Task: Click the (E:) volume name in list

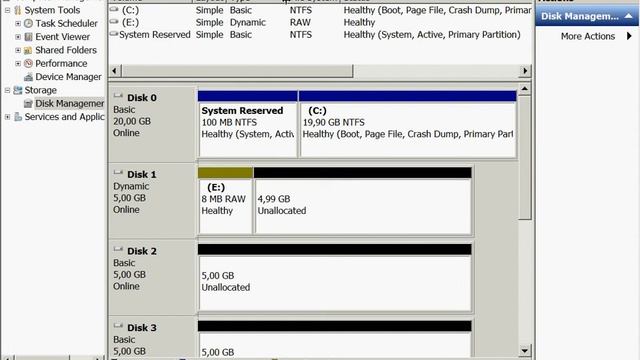Action: coord(130,22)
